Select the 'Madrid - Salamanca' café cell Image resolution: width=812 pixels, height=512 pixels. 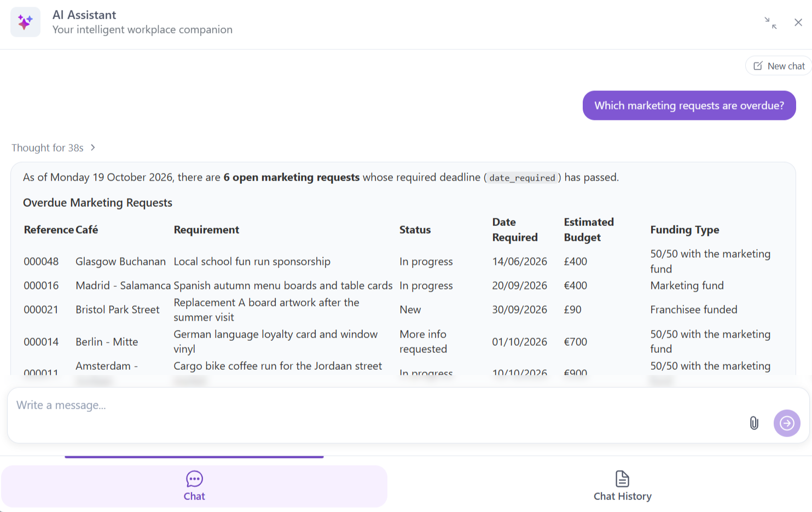(x=123, y=286)
